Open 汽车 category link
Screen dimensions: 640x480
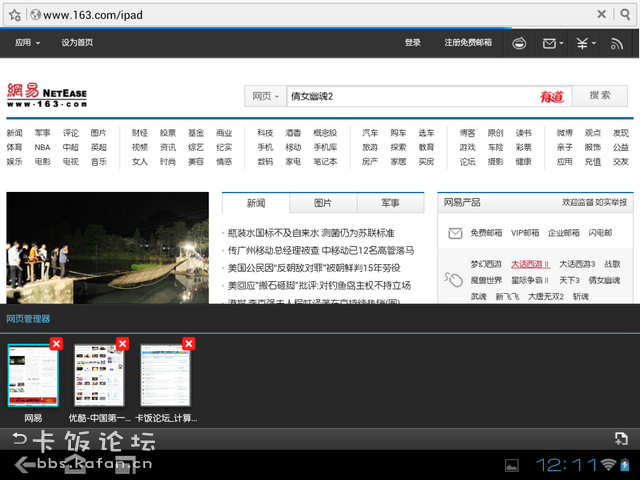(370, 133)
